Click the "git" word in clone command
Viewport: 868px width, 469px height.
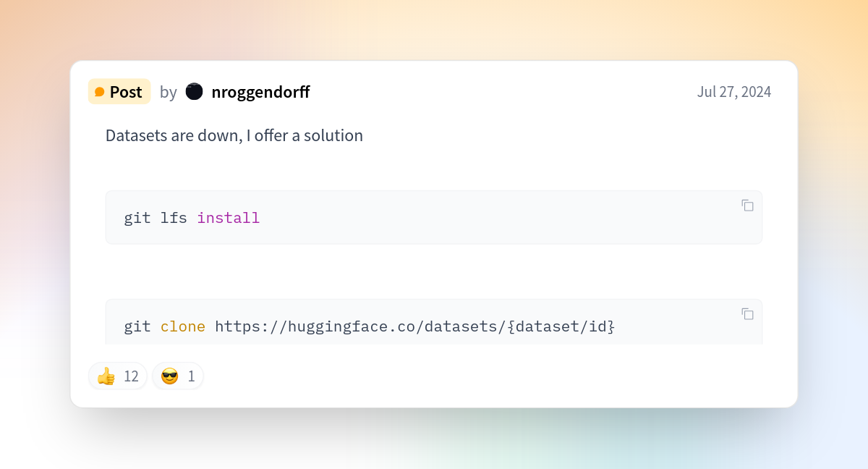(137, 326)
